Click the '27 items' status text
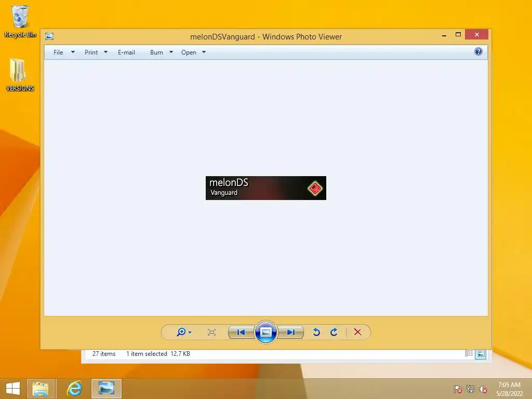Viewport: 532px width, 399px height. (104, 353)
